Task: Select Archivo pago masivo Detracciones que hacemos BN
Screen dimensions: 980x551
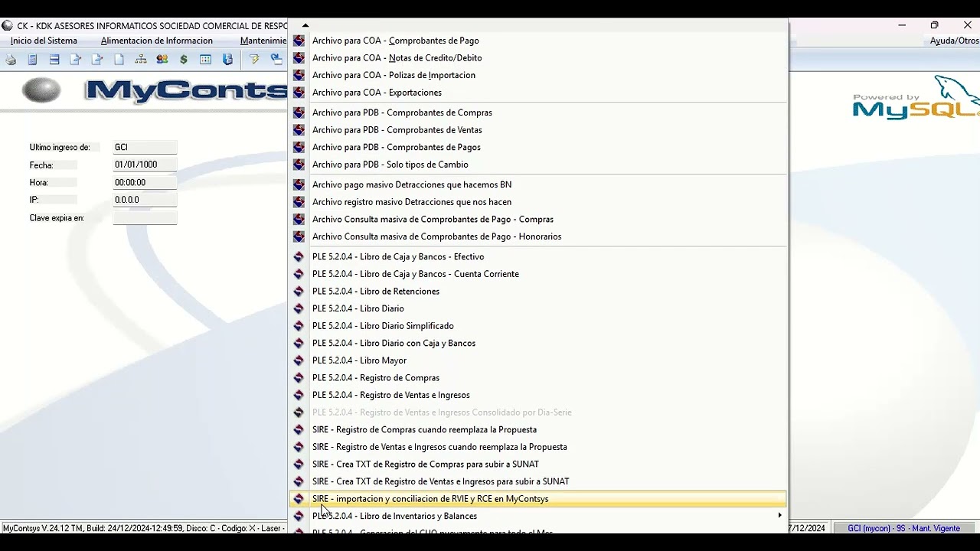Action: (538, 184)
